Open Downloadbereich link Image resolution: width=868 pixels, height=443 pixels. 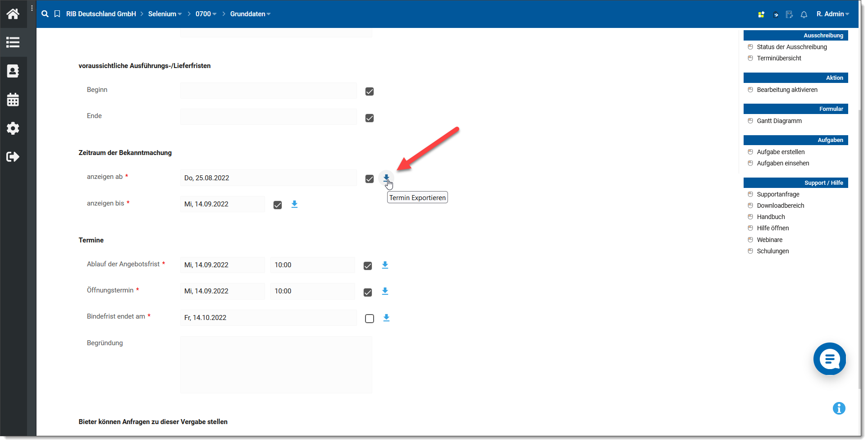(x=780, y=206)
